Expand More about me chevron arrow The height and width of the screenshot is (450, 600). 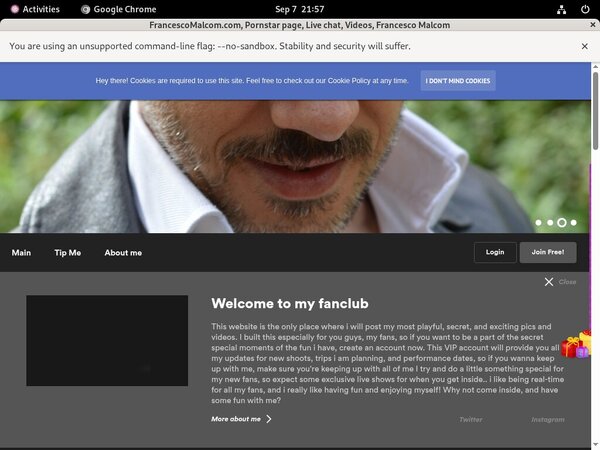[x=269, y=419]
